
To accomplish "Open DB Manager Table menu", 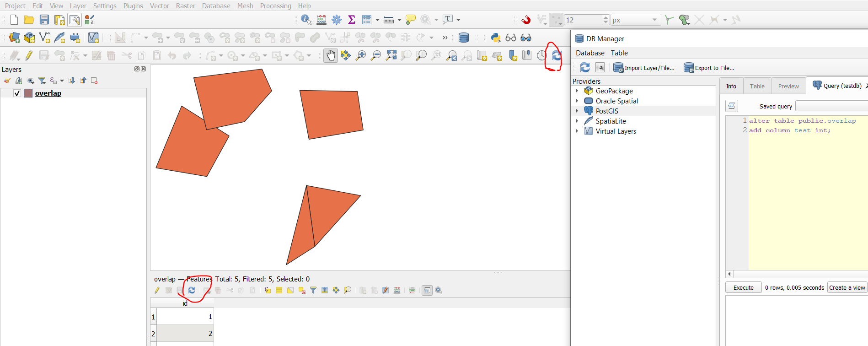I will (x=619, y=53).
